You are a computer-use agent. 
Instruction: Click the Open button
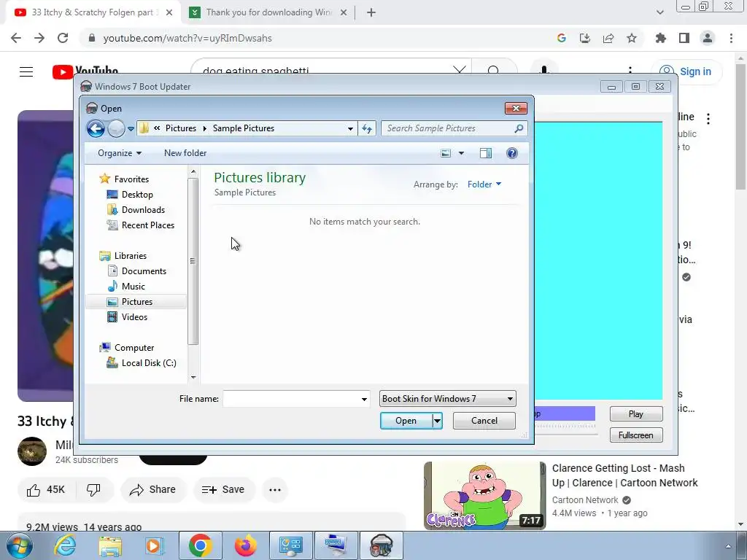click(406, 421)
